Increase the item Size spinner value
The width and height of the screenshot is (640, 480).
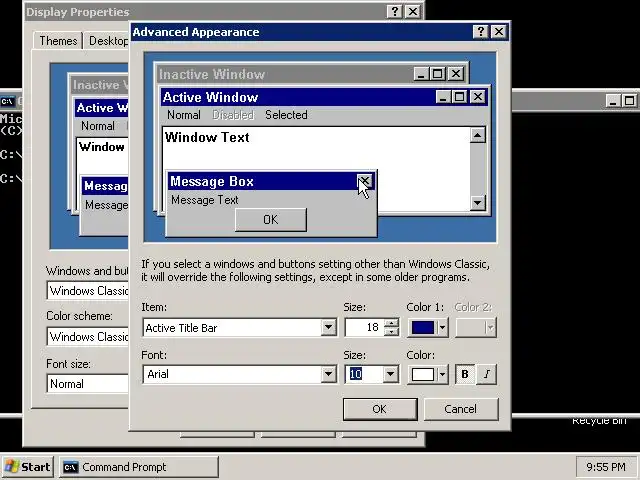pyautogui.click(x=391, y=323)
